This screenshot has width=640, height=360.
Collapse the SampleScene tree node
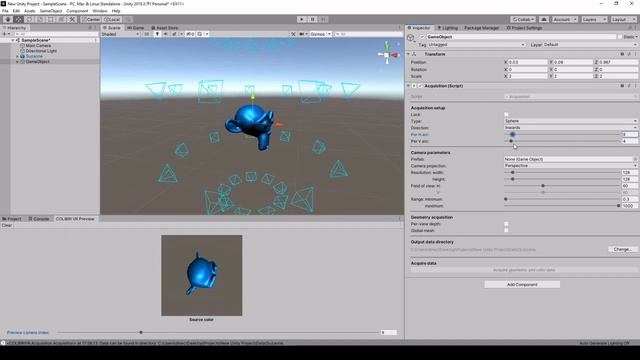(x=13, y=40)
